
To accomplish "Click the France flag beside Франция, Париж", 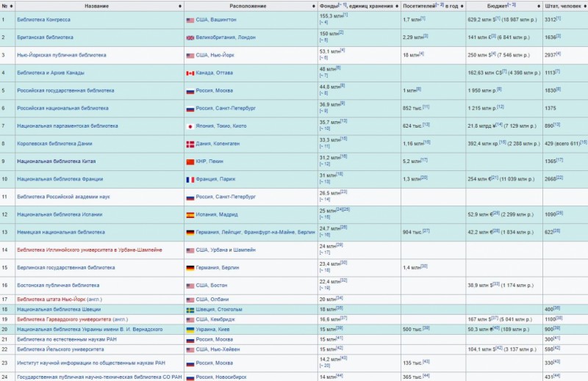I will click(x=190, y=179).
